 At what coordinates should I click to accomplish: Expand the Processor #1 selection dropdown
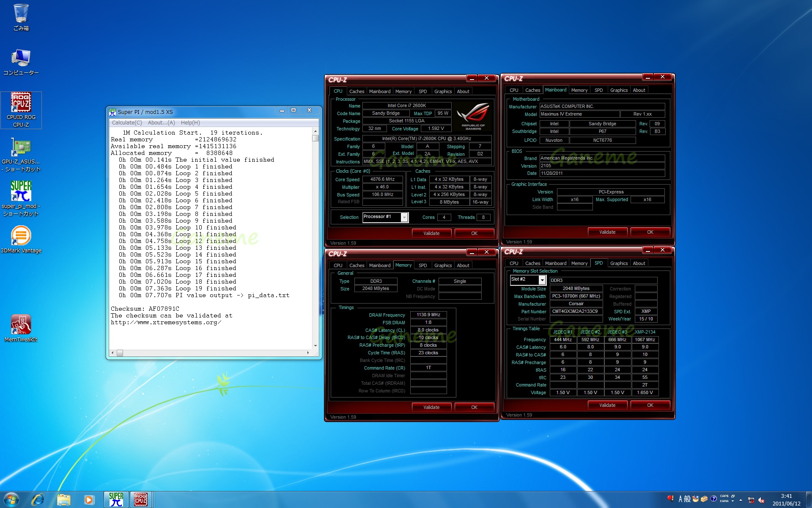pyautogui.click(x=404, y=217)
